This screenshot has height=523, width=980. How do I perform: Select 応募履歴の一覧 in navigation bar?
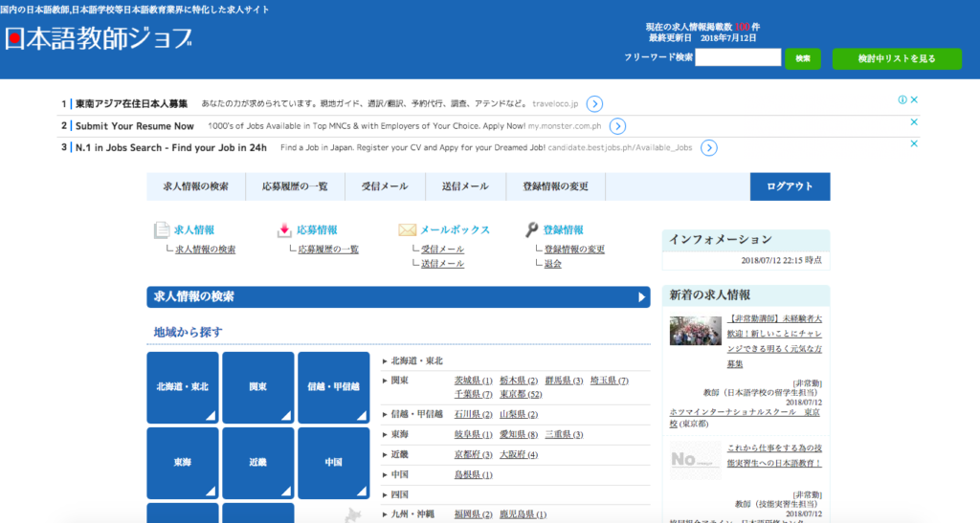pos(295,186)
